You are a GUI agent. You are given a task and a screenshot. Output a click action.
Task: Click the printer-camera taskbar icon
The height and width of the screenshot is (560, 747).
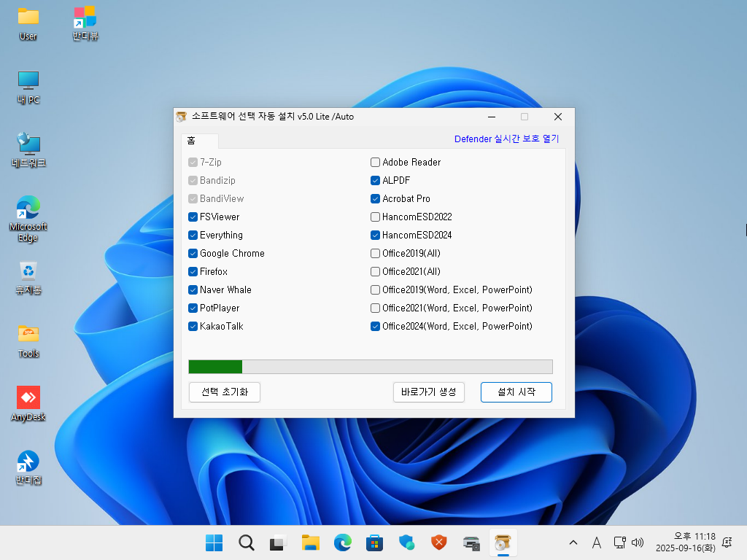pyautogui.click(x=471, y=542)
